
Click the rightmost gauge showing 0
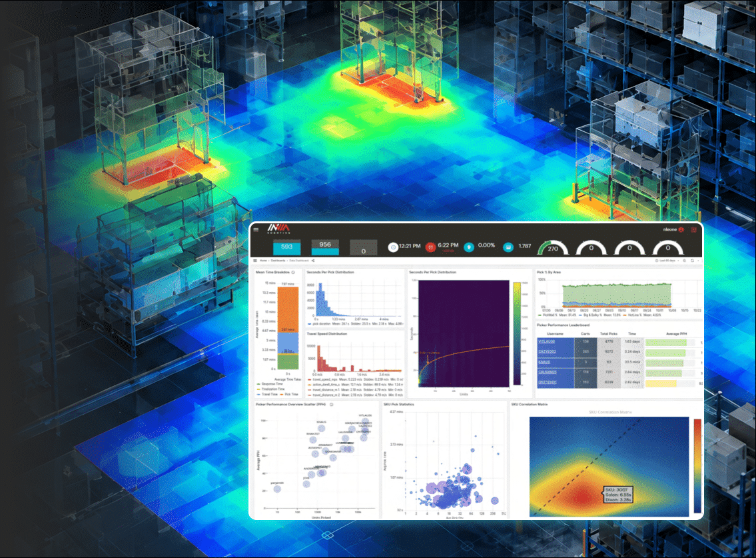coord(668,247)
